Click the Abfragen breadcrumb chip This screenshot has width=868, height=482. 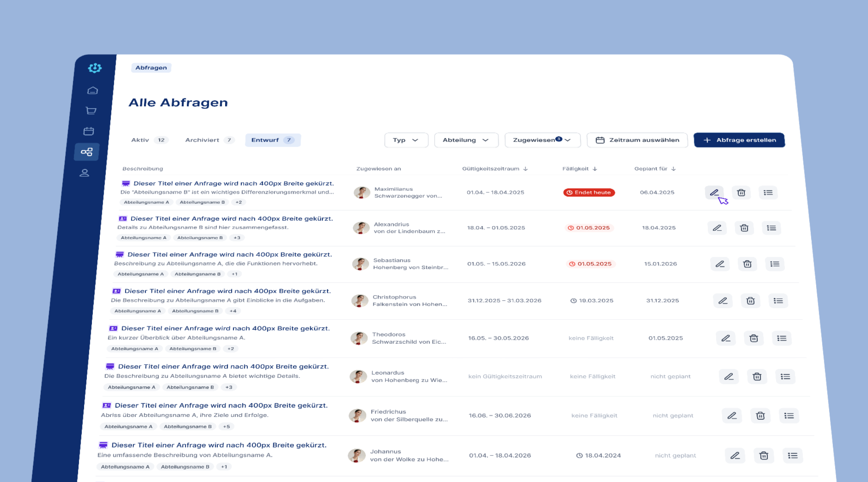point(151,67)
